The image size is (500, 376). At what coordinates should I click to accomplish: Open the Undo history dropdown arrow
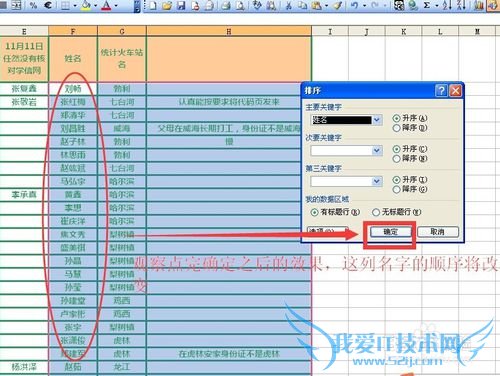[364, 5]
